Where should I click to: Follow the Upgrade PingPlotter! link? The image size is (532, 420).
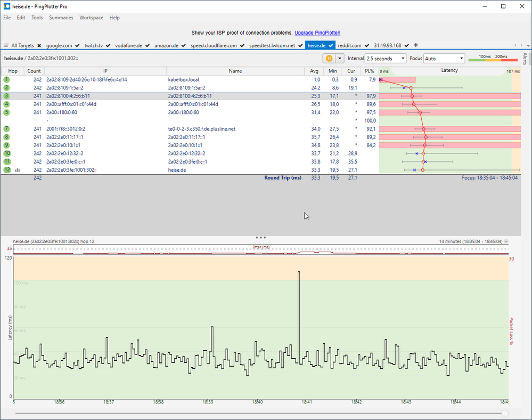click(317, 33)
